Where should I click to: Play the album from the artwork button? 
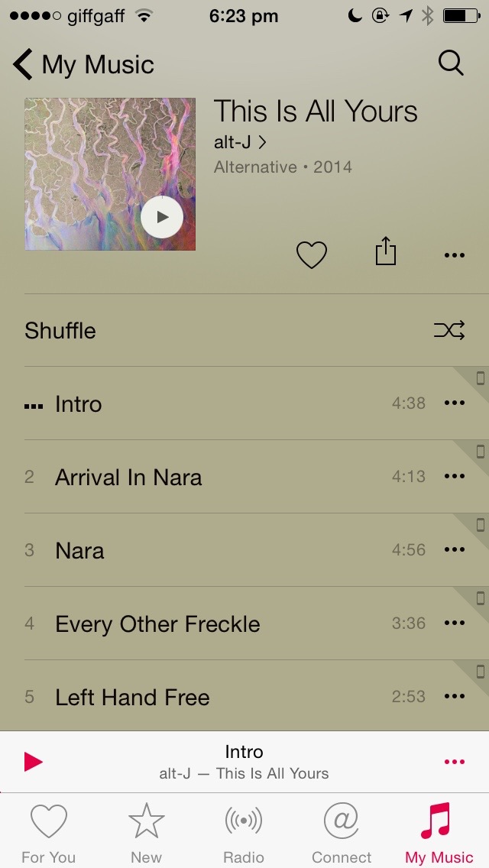point(162,217)
